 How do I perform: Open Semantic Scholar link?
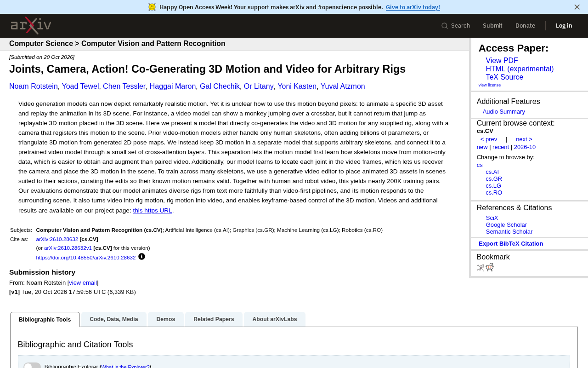tap(509, 232)
